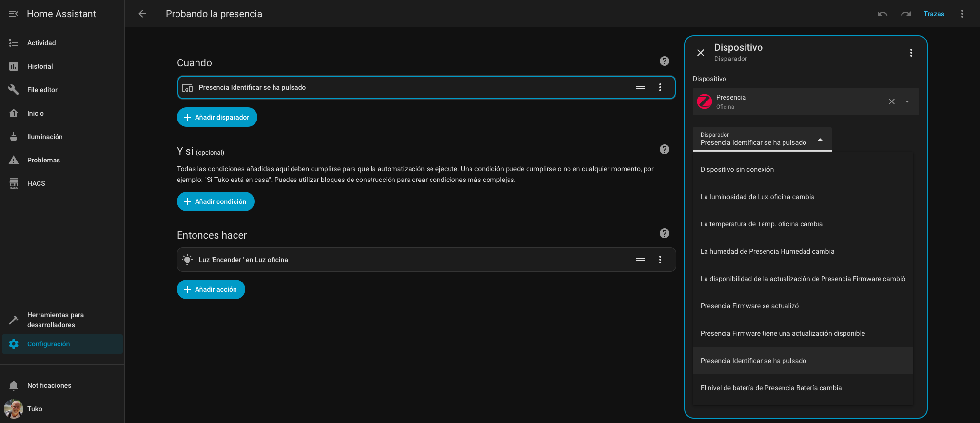Open the trigger row three-dot menu
Image resolution: width=980 pixels, height=423 pixels.
point(660,87)
